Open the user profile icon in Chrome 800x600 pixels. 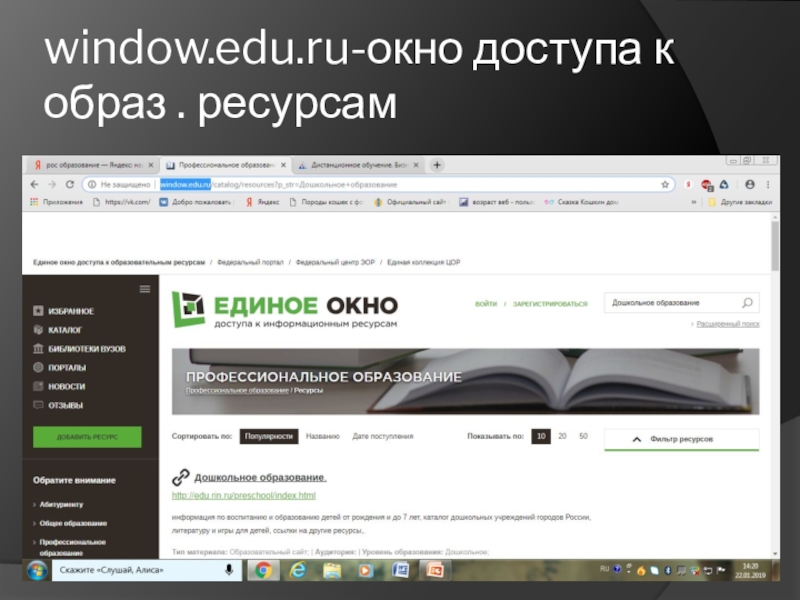point(749,185)
